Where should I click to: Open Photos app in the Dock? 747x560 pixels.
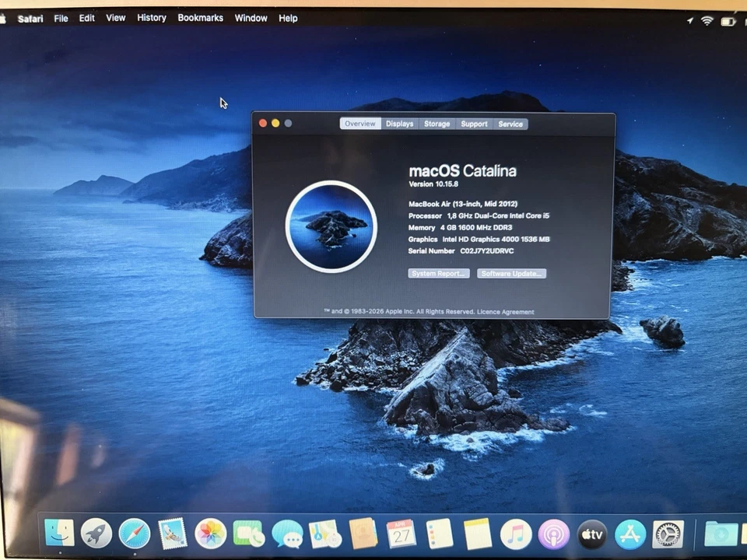(211, 534)
